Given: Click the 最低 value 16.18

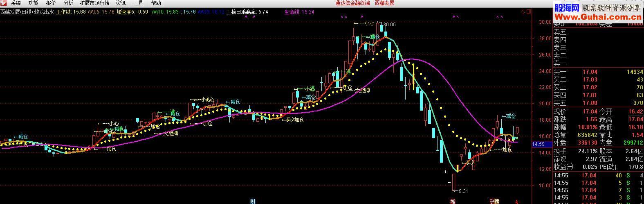Looking at the screenshot, I should pyautogui.click(x=635, y=127).
